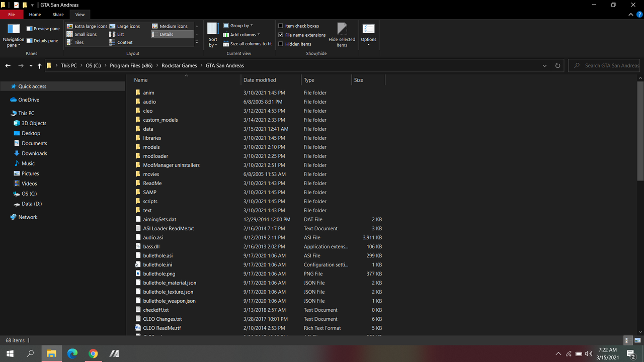Open the Windows Start menu
Viewport: 644px width, 362px height.
point(10,353)
